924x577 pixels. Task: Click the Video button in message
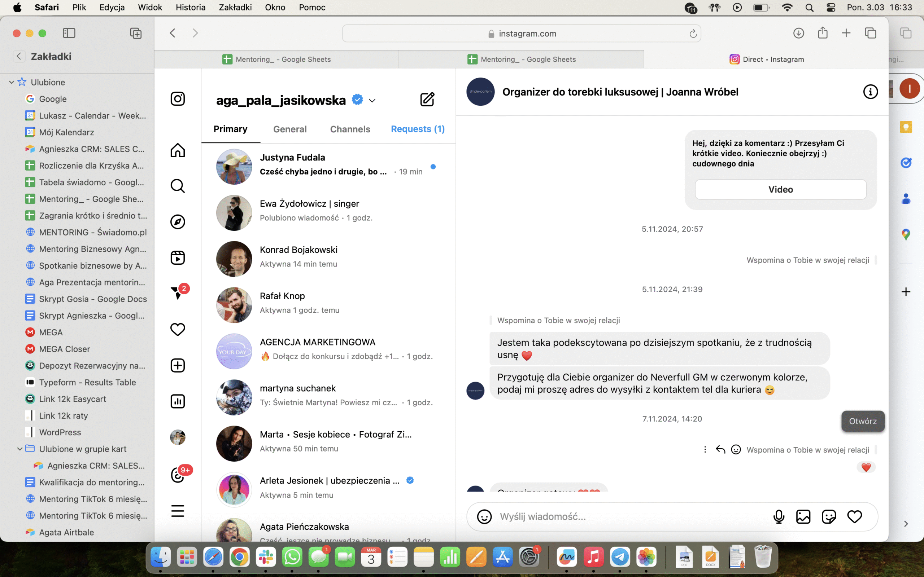(780, 190)
